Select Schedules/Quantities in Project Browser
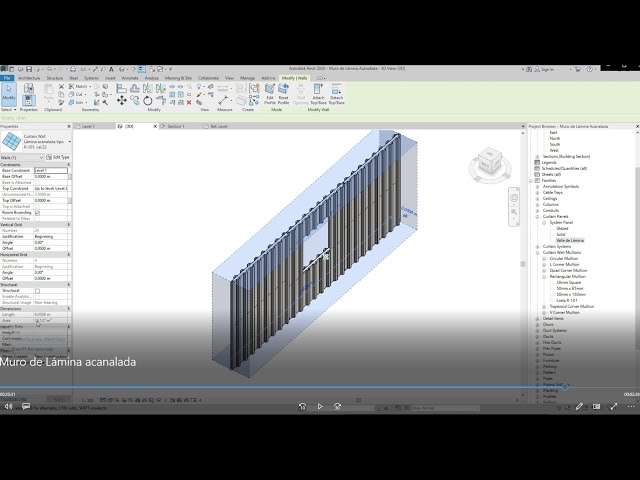This screenshot has width=640, height=480. [x=564, y=168]
